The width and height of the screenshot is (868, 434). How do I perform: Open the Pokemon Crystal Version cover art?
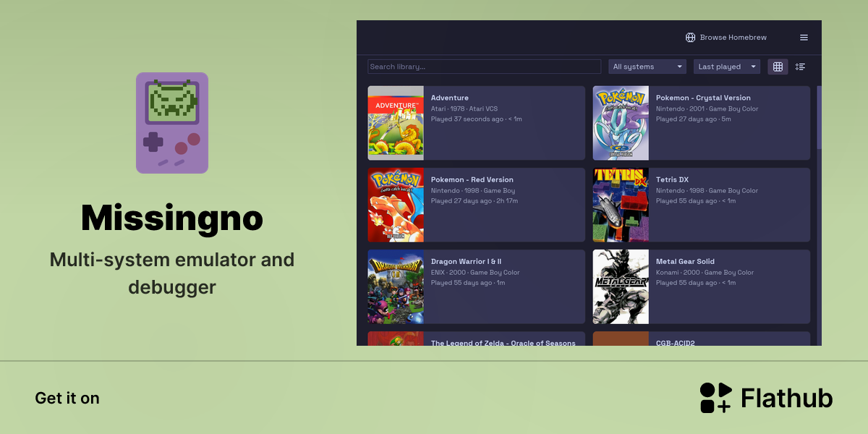[621, 123]
